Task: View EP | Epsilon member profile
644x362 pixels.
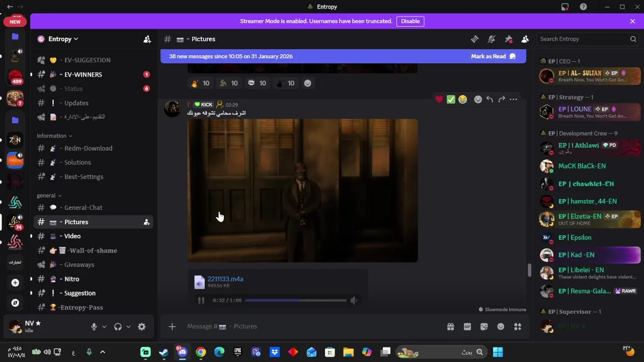Action: 590,237
